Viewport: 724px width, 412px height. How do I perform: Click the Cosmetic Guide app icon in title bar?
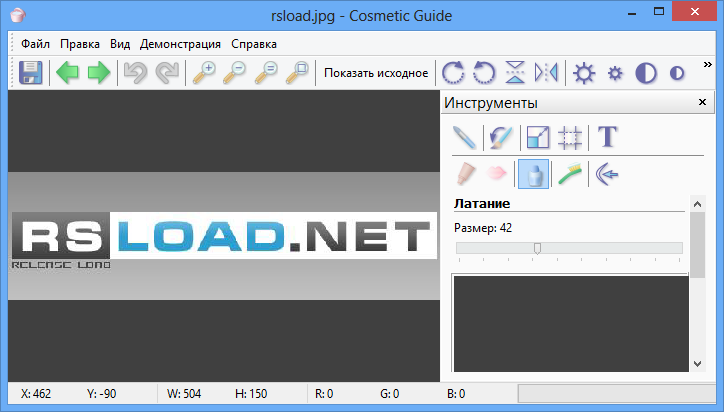[18, 15]
